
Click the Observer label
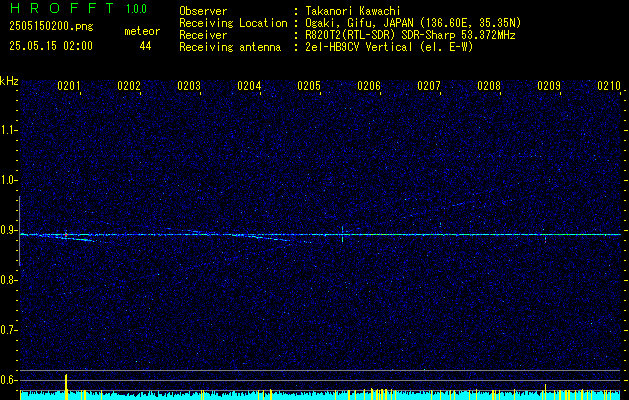[203, 11]
